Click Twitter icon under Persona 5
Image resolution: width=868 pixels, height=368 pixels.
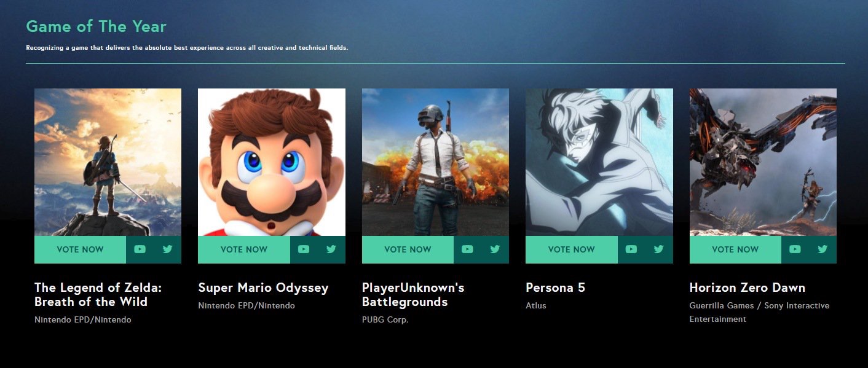point(659,249)
